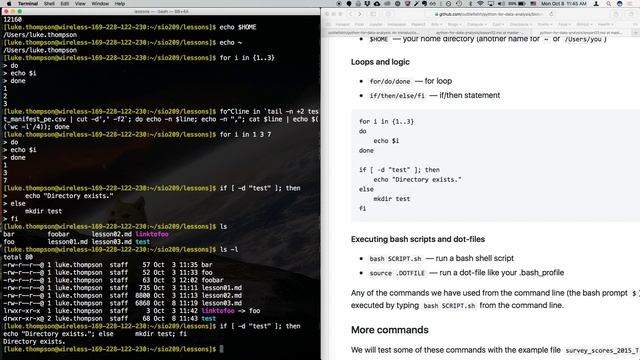640x360 pixels.
Task: Open the Shell menu
Action: [x=49, y=4]
